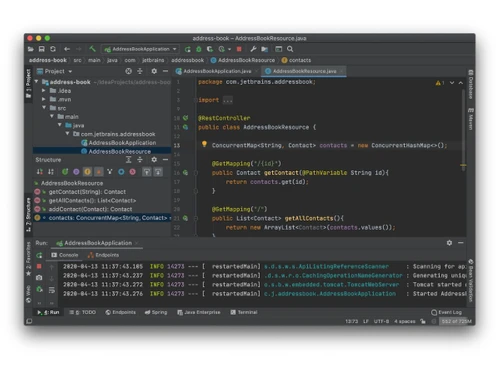Build project with the green hammer icon
The image size is (500, 375).
point(92,49)
